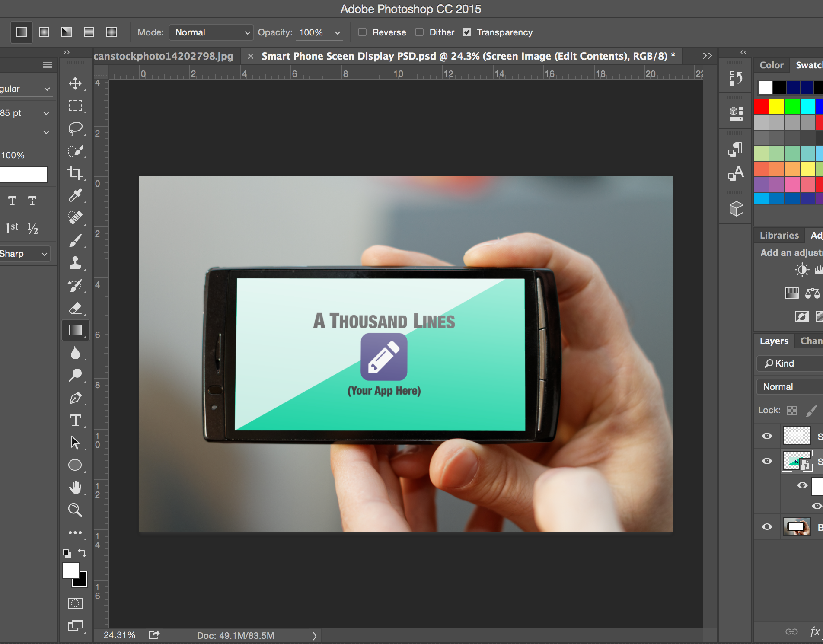Uncheck the Transparency option
The height and width of the screenshot is (644, 823).
coord(467,32)
